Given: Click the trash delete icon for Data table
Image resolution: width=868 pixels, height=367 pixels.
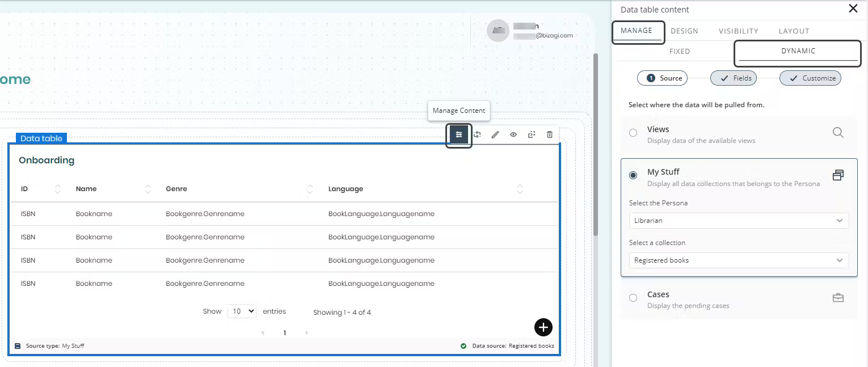Looking at the screenshot, I should tap(550, 135).
